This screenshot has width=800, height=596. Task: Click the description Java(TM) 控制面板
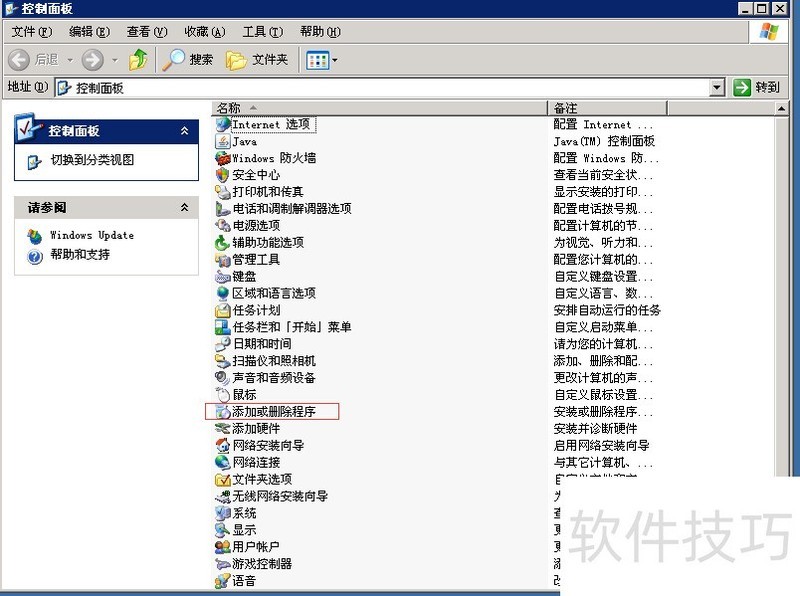(604, 141)
